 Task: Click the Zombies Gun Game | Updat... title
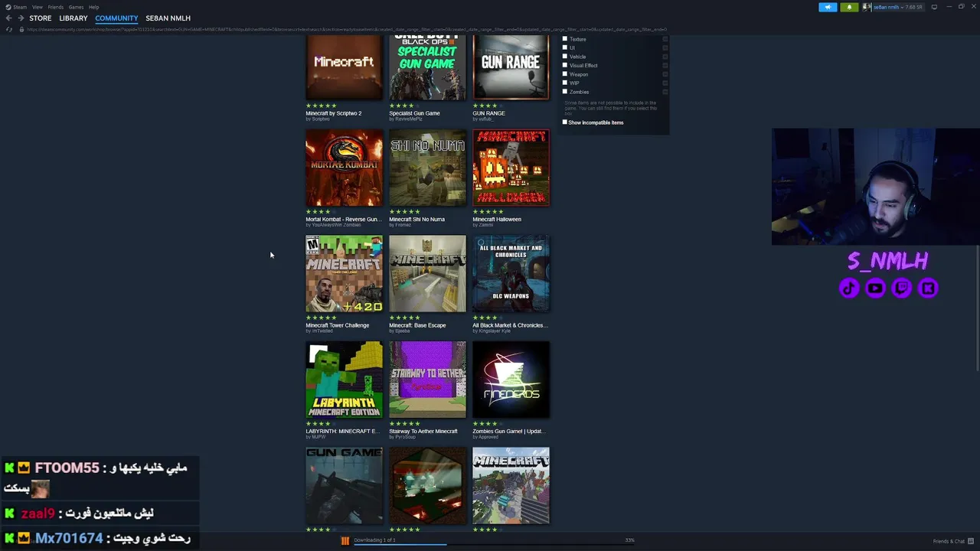(x=509, y=432)
